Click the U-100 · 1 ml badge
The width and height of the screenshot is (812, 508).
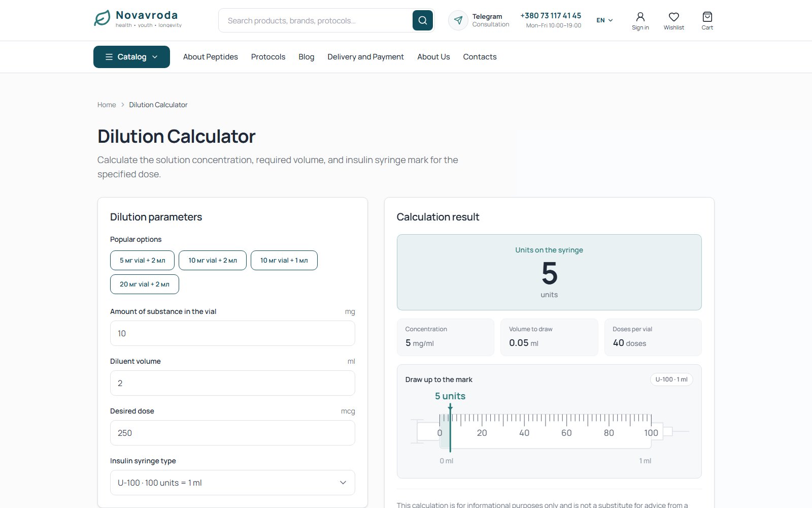pyautogui.click(x=671, y=379)
